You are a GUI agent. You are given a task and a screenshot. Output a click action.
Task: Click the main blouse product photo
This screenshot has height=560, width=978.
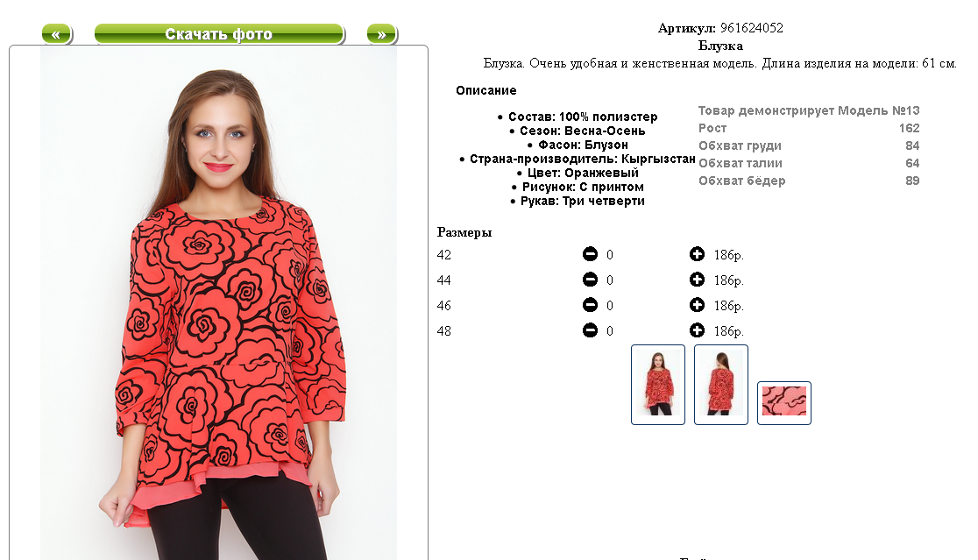219,302
